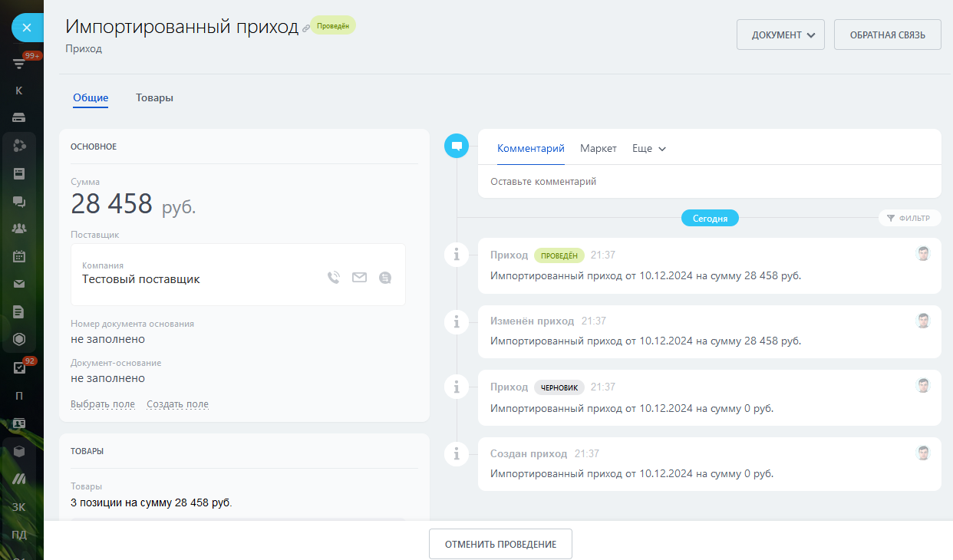The height and width of the screenshot is (560, 953).
Task: Open the workgroups people icon in sidebar
Action: (19, 229)
